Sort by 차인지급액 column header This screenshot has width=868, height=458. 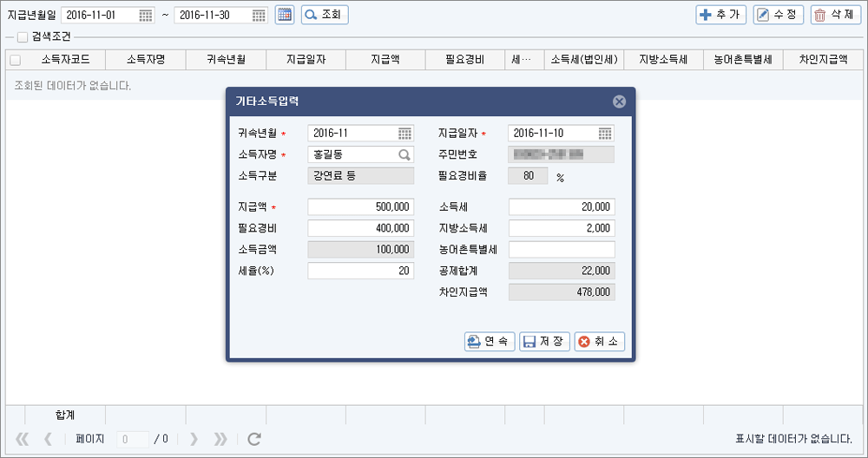click(x=823, y=60)
